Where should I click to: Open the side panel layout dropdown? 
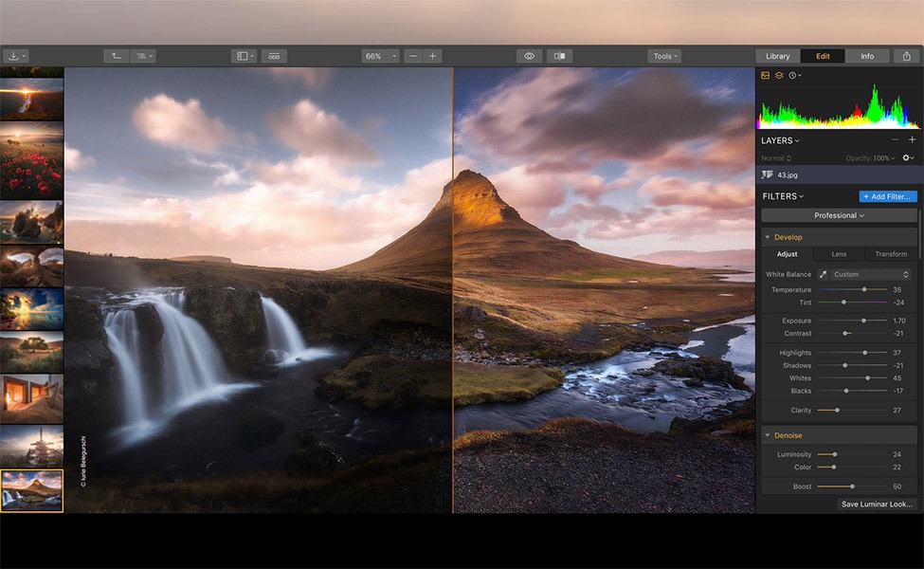[x=244, y=56]
